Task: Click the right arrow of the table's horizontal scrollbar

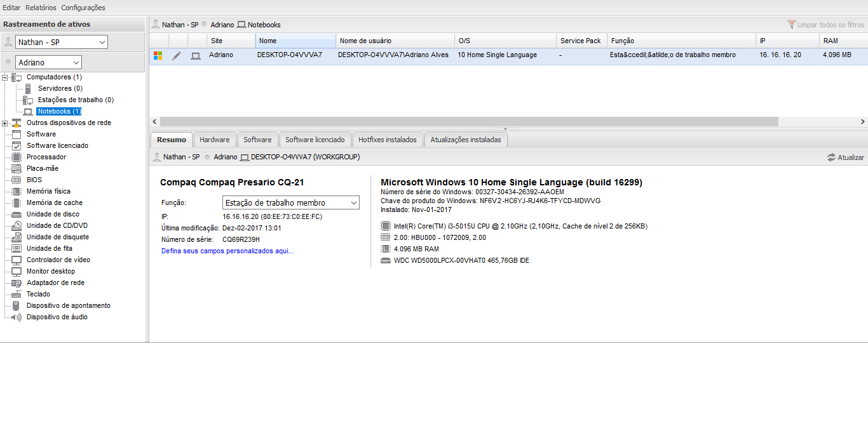Action: point(862,121)
